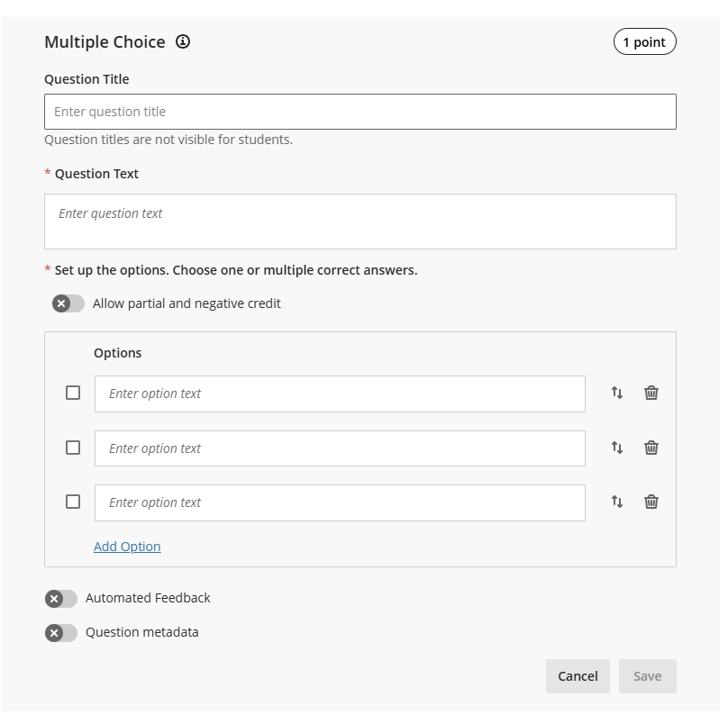Open the 1 point value editor
The height and width of the screenshot is (715, 728).
[644, 41]
